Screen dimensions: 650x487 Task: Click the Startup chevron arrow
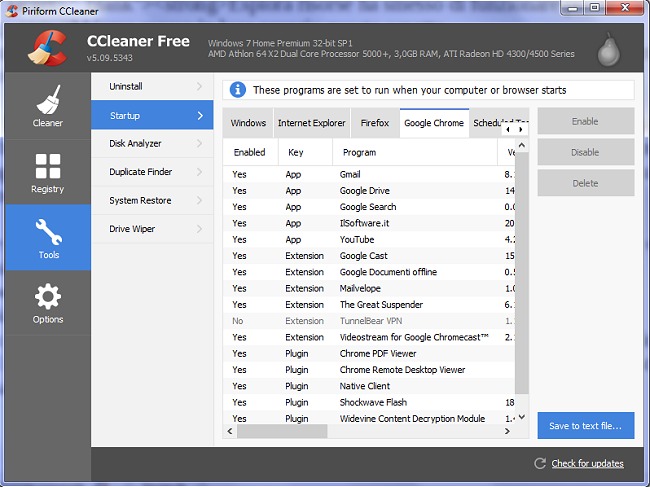point(200,116)
